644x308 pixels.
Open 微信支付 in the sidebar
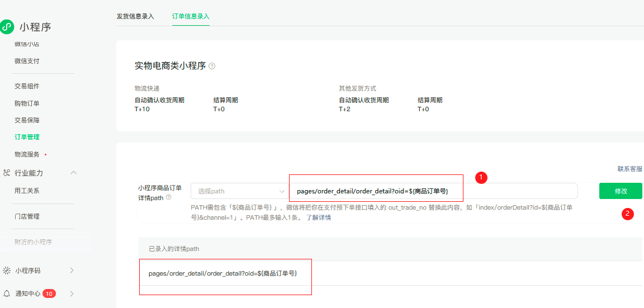[27, 61]
